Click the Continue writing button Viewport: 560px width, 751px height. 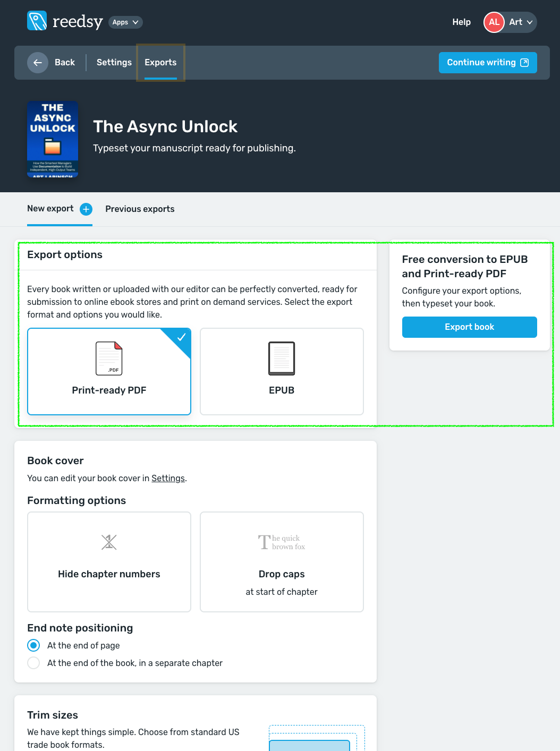488,63
